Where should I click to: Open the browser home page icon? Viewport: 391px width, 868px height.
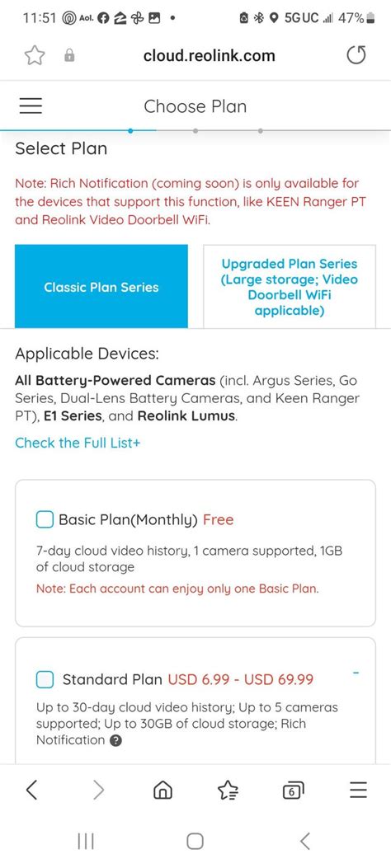pyautogui.click(x=163, y=790)
